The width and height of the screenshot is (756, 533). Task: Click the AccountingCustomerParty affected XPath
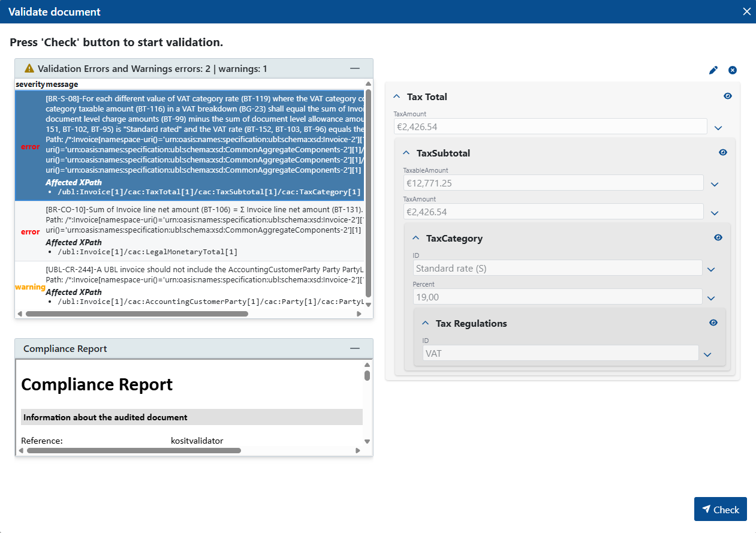click(x=210, y=302)
